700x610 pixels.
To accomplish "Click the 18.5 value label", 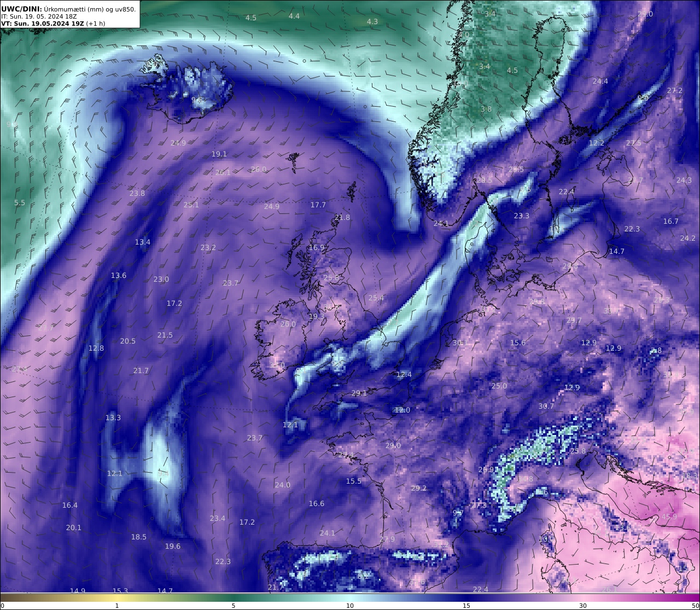I will point(139,537).
